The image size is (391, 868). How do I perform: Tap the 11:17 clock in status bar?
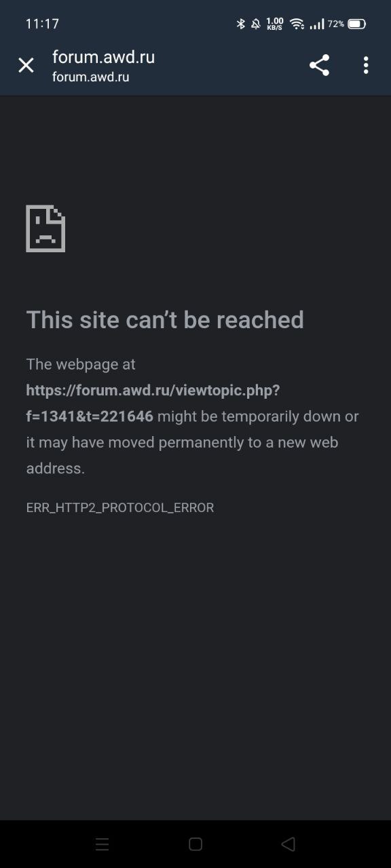pos(42,24)
